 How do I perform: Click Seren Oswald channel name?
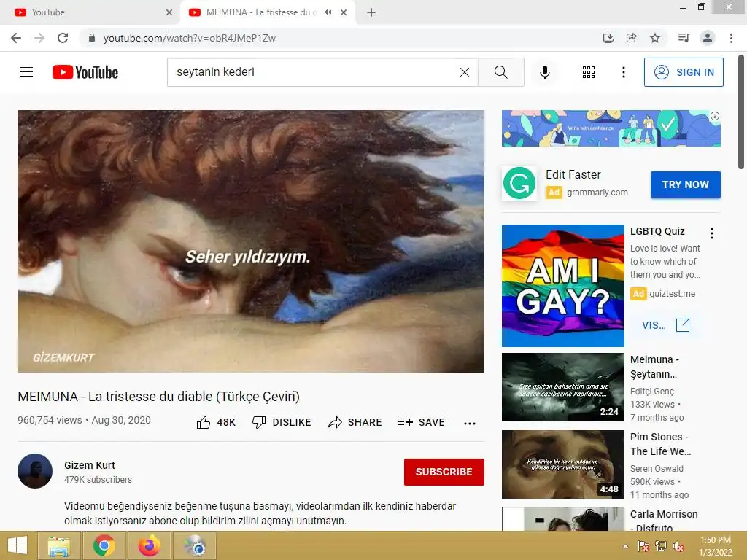[x=657, y=469]
